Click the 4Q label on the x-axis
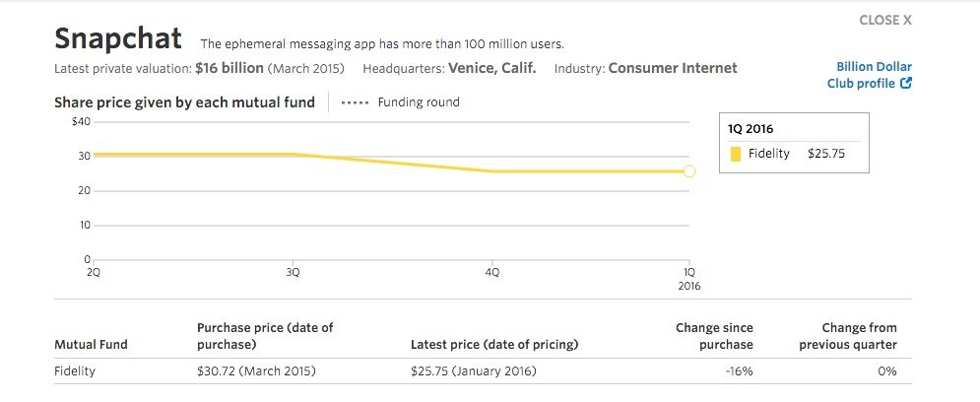This screenshot has width=980, height=402. coord(492,270)
